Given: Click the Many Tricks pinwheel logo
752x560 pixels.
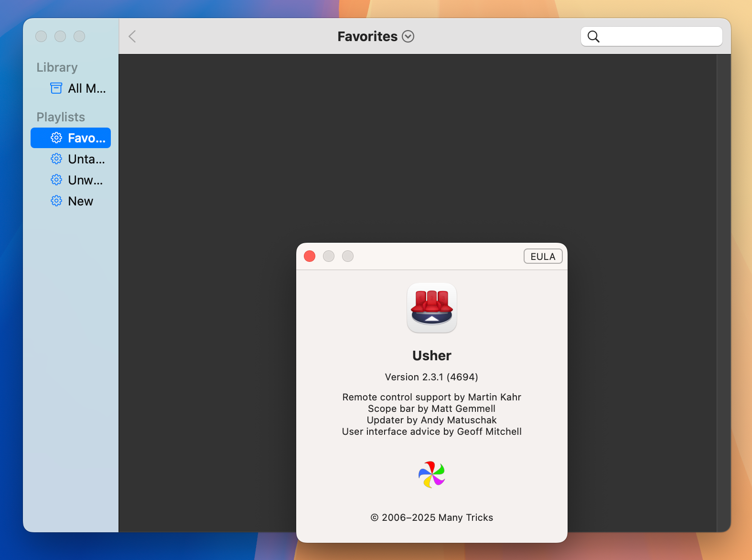Looking at the screenshot, I should coord(432,474).
